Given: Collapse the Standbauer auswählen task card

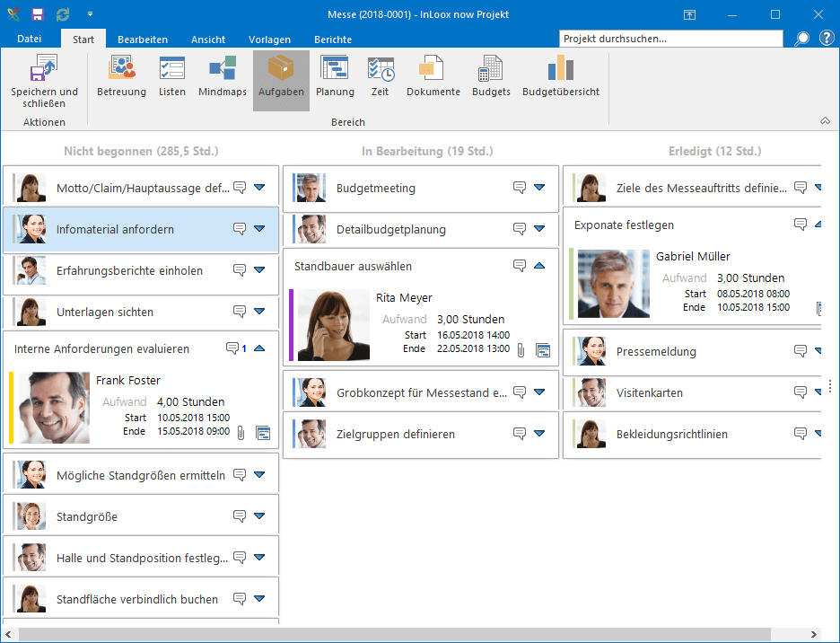Looking at the screenshot, I should tap(539, 266).
